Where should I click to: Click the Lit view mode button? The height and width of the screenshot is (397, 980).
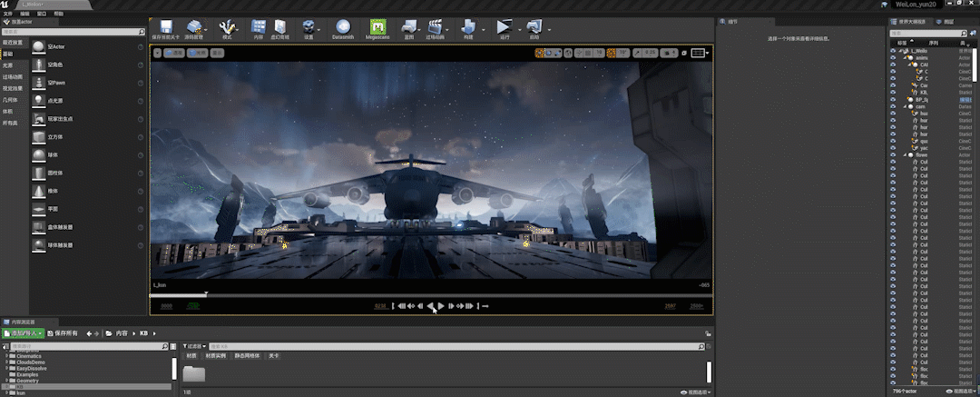coord(198,54)
